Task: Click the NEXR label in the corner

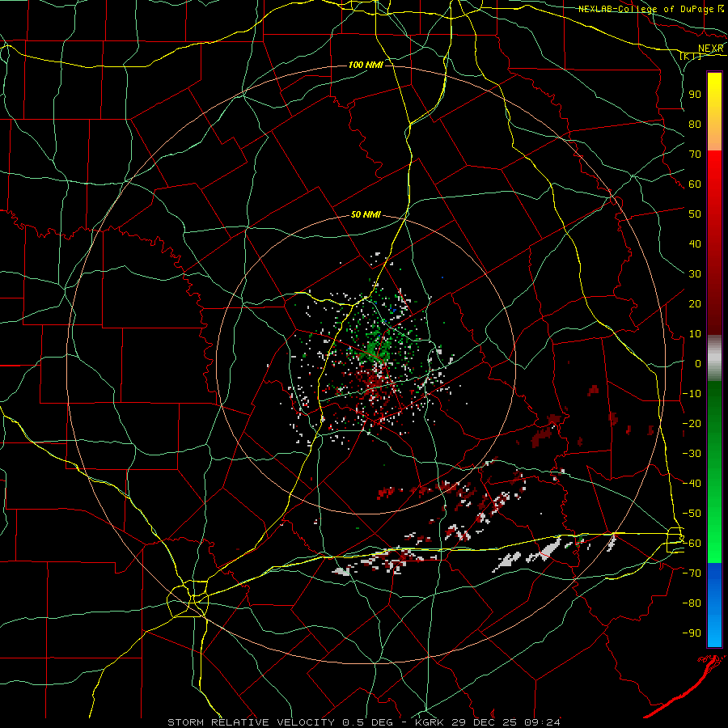Action: click(711, 49)
